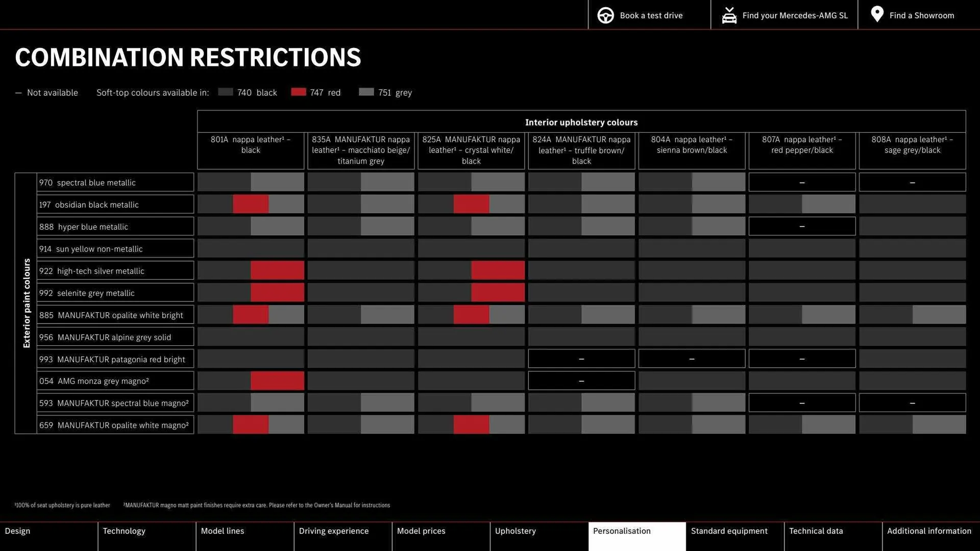Screen dimensions: 980x551
Task: Click the Find a Showroom link
Action: click(x=921, y=15)
